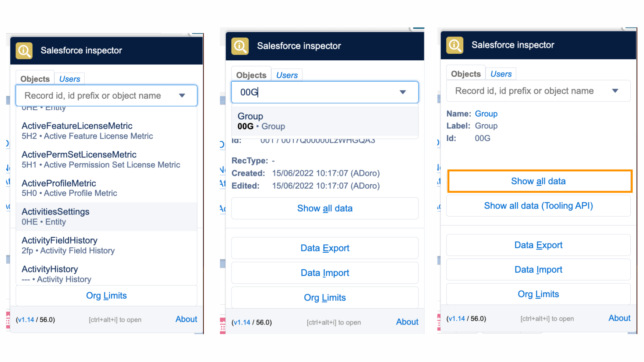Open the object picker dropdown arrow in the left panel
Viewport: 644px width, 362px height.
coord(182,95)
